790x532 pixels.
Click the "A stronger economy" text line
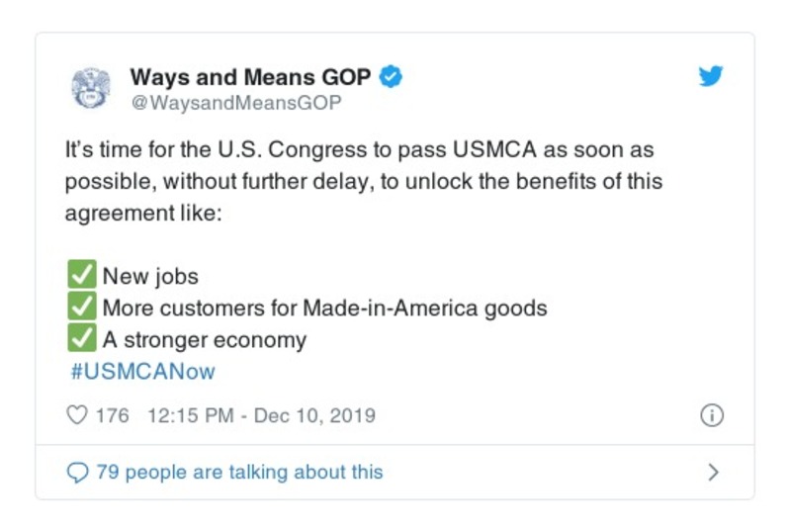pos(205,340)
